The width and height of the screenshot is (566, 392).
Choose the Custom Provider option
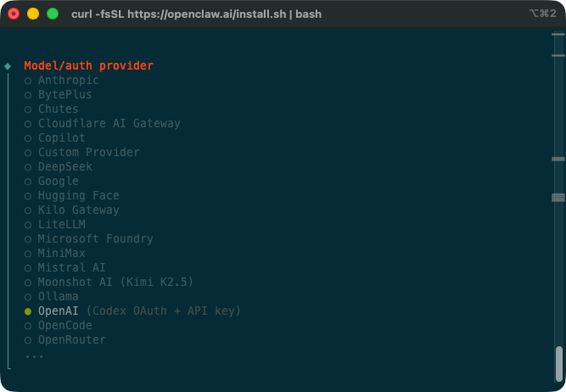[88, 153]
